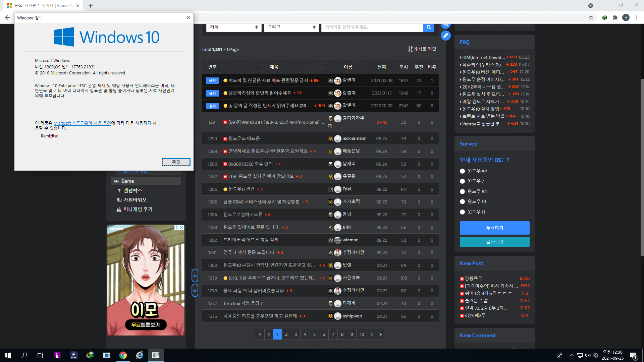This screenshot has height=362, width=644.
Task: Select 윈도우 8.1 survey option
Action: [x=462, y=191]
